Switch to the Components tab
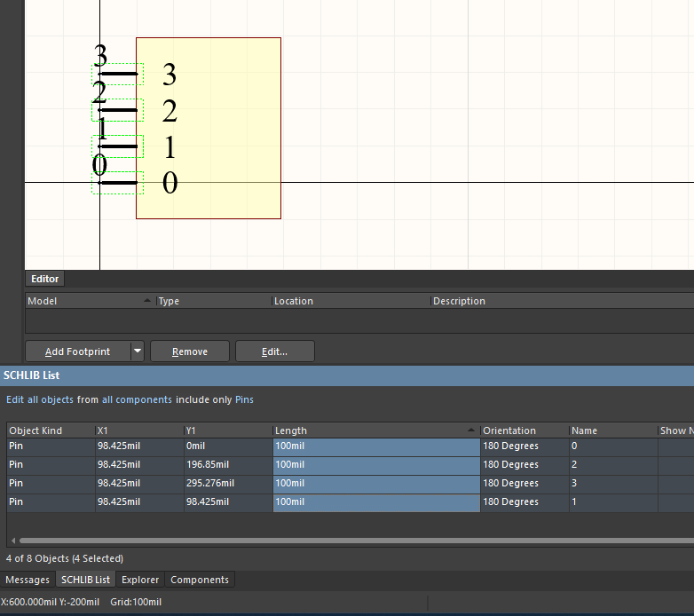Image resolution: width=694 pixels, height=616 pixels. pos(200,580)
